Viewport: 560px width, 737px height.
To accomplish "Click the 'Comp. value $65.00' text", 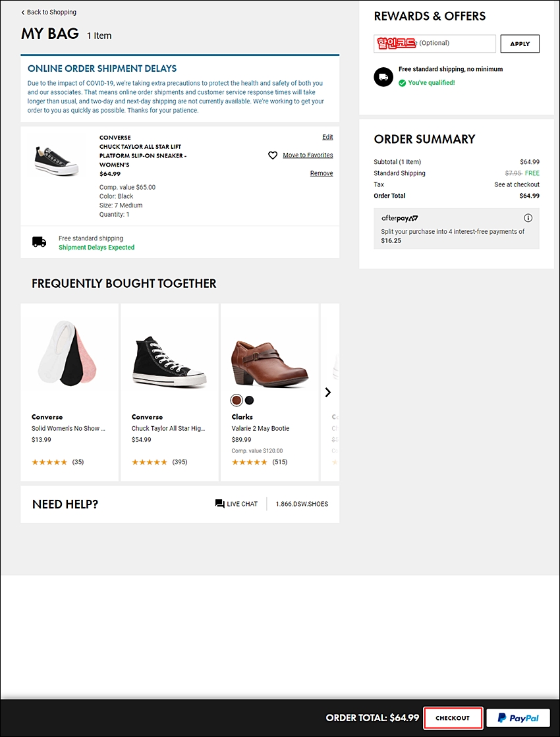I will pyautogui.click(x=127, y=187).
